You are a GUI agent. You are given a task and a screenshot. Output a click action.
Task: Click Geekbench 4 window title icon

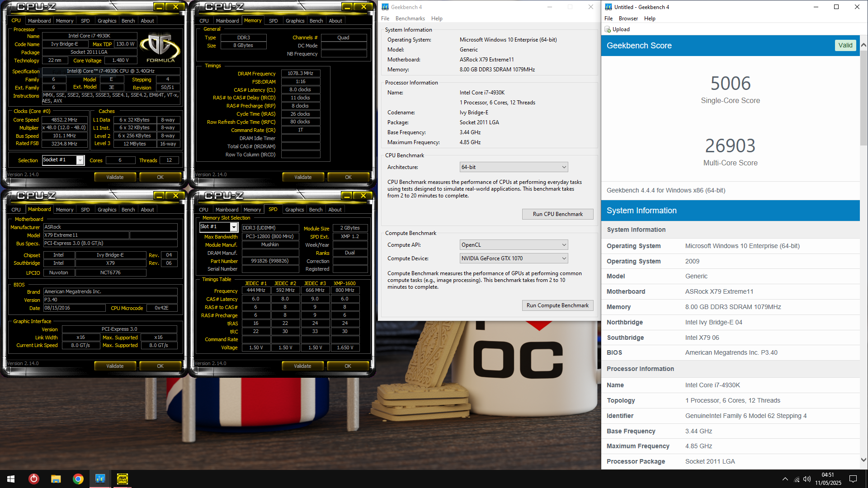click(385, 7)
